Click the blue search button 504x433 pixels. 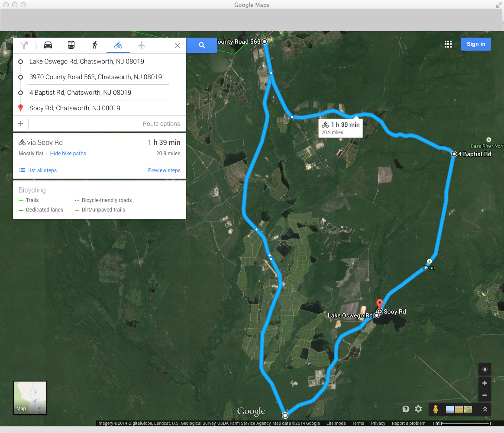tap(202, 45)
